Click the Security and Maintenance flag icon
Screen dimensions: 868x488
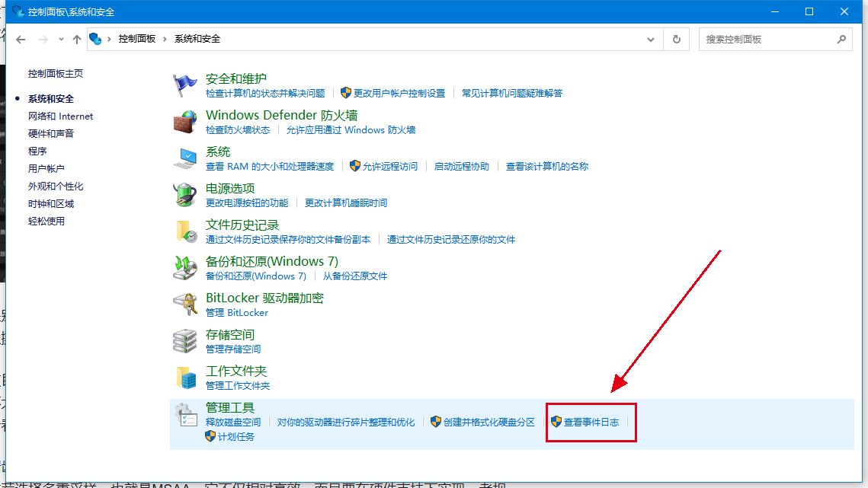(x=185, y=85)
